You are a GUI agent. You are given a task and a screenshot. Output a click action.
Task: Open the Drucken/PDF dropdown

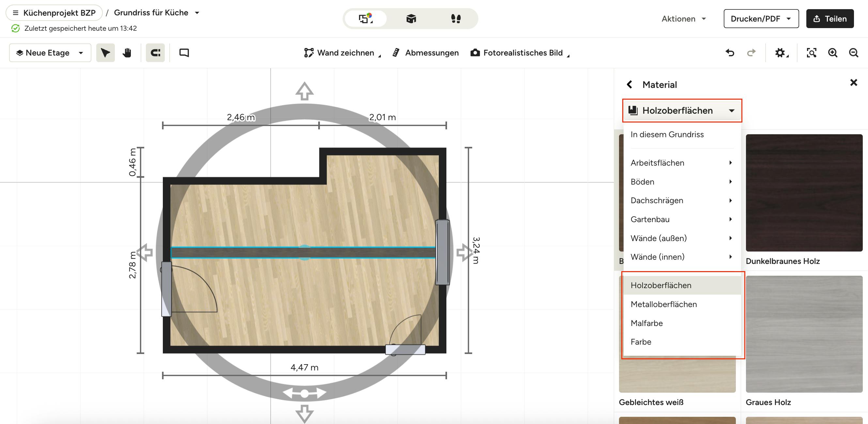point(761,19)
